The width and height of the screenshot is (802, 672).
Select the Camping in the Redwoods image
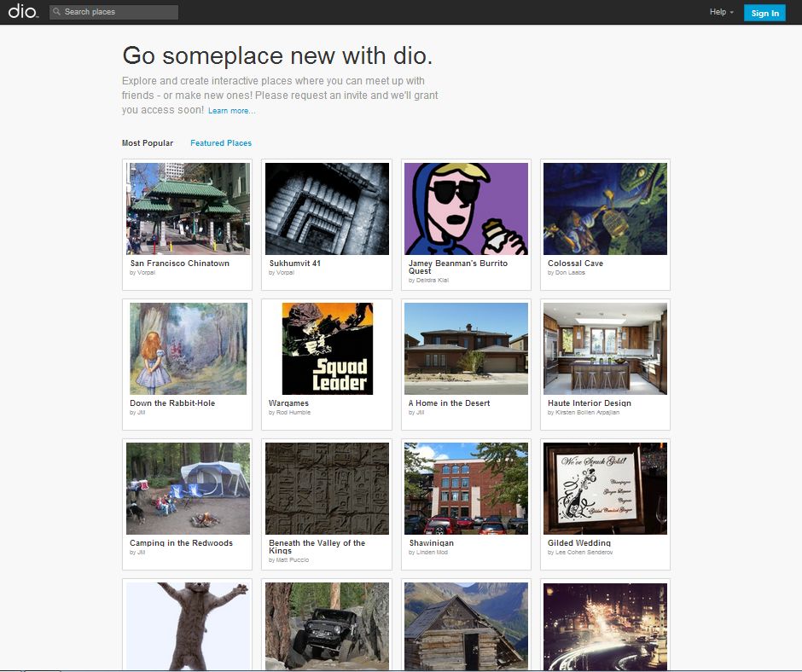(x=188, y=488)
